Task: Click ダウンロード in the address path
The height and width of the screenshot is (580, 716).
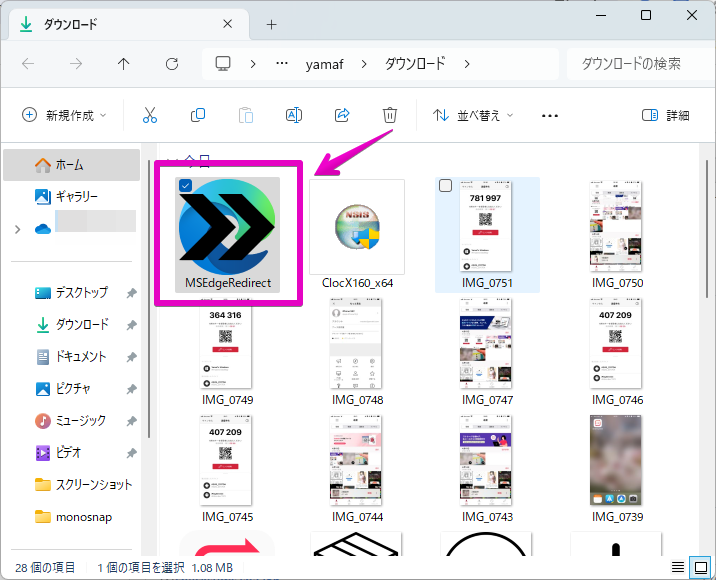Action: pos(415,64)
